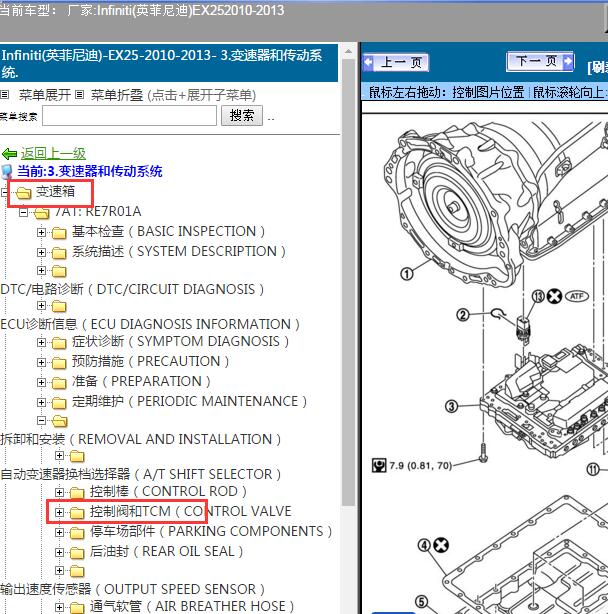Click the folder icon beside 停车场部件 PARKING COMPONENTS

[x=77, y=533]
